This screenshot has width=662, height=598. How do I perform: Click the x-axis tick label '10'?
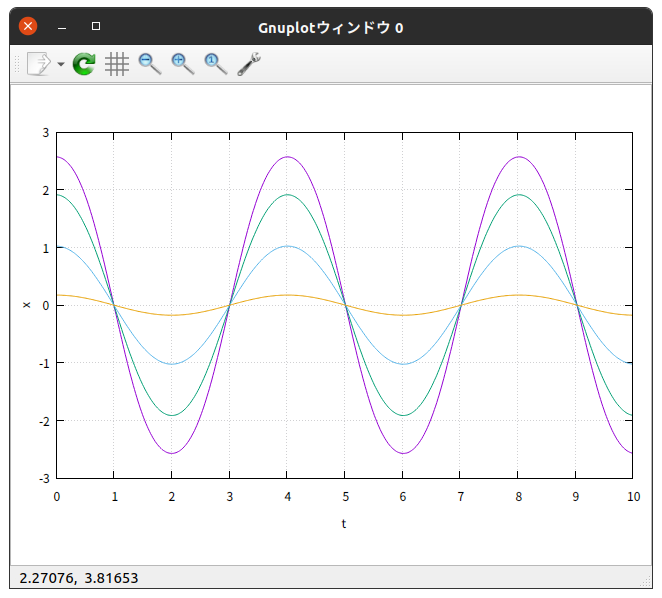pyautogui.click(x=633, y=497)
